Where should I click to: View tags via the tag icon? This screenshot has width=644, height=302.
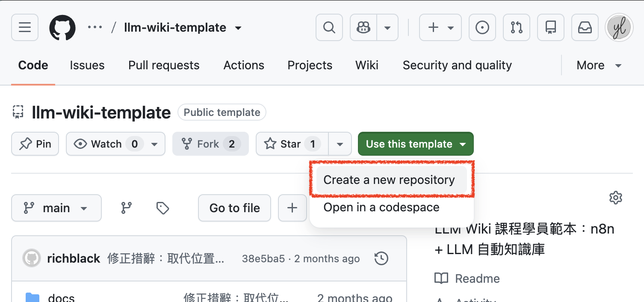[x=162, y=208]
